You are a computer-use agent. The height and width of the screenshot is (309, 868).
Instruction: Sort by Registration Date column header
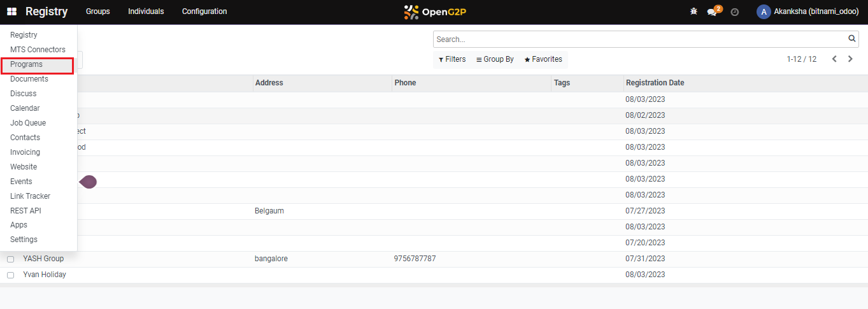tap(655, 83)
